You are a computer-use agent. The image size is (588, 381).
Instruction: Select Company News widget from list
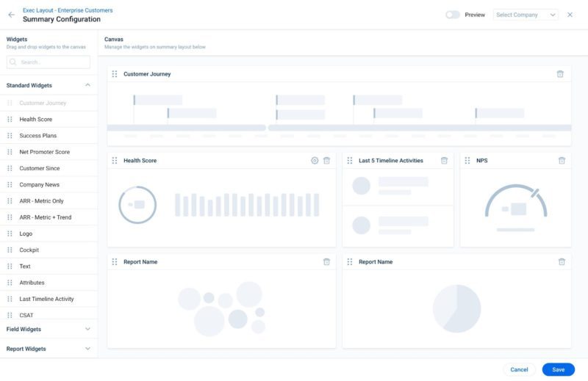pos(40,185)
